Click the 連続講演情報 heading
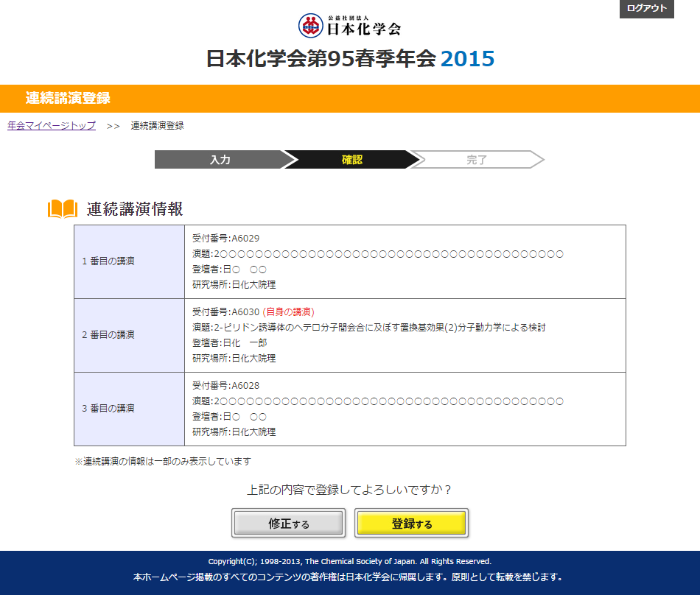This screenshot has width=700, height=595. pos(135,209)
